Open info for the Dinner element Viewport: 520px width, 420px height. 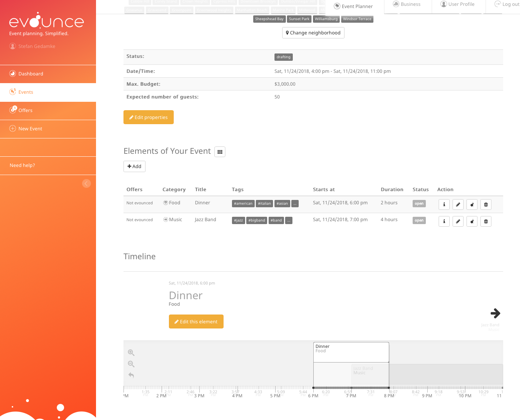point(444,204)
